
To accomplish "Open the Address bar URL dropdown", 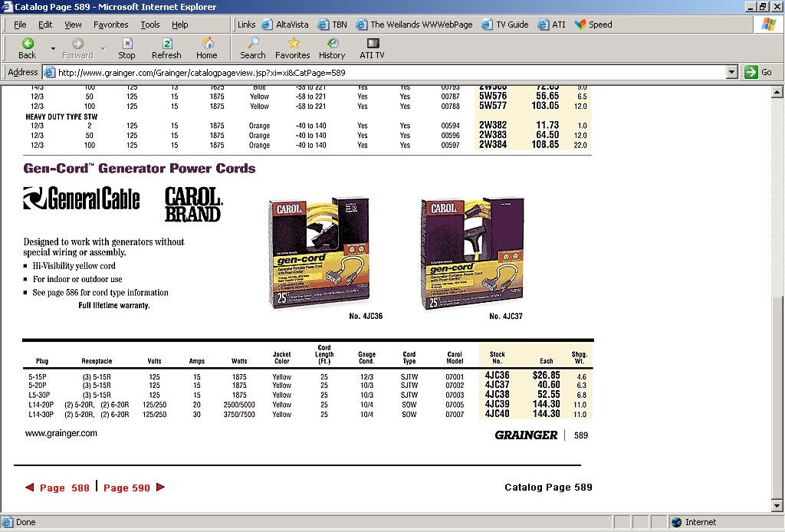I will pos(732,72).
